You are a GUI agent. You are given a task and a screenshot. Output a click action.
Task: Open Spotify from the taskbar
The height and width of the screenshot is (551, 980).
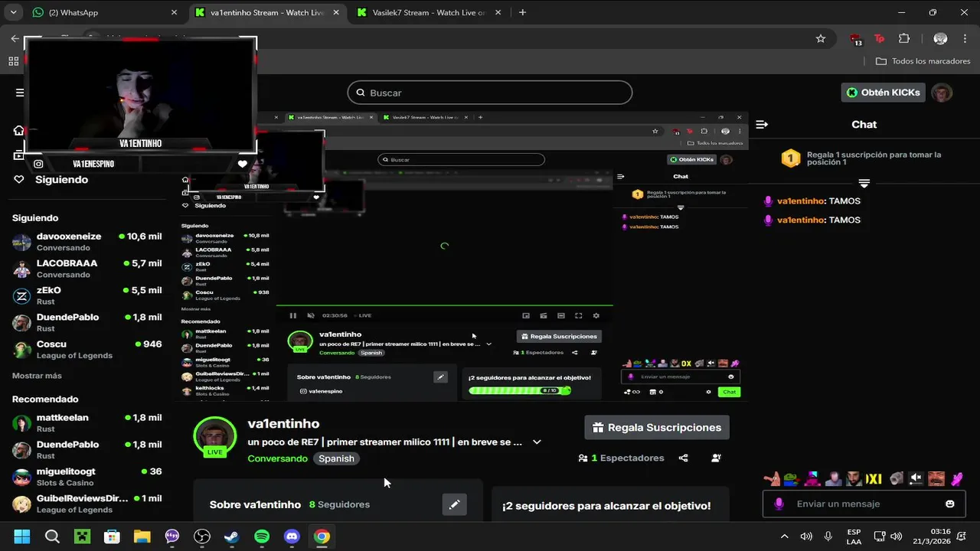(262, 536)
